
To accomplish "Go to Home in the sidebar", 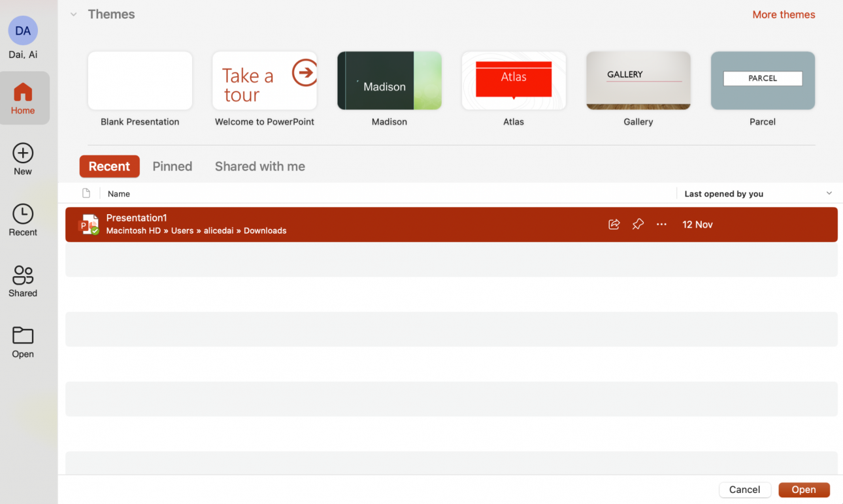I will [23, 98].
